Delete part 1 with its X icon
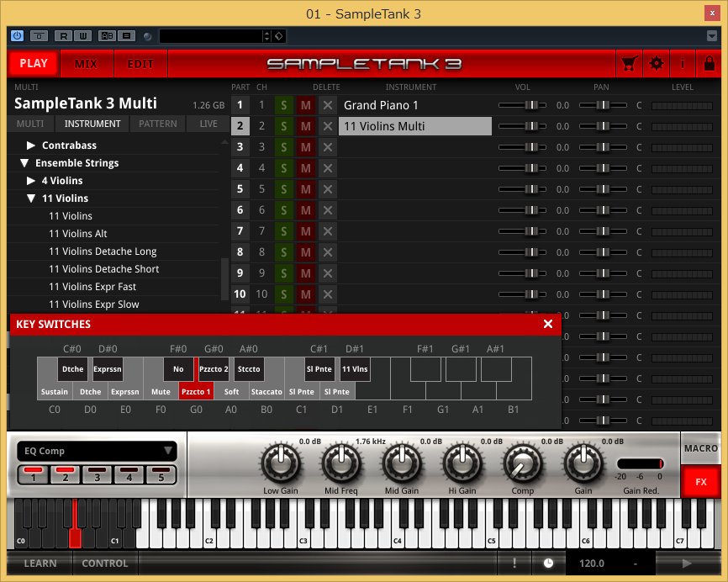728x582 pixels. [328, 105]
